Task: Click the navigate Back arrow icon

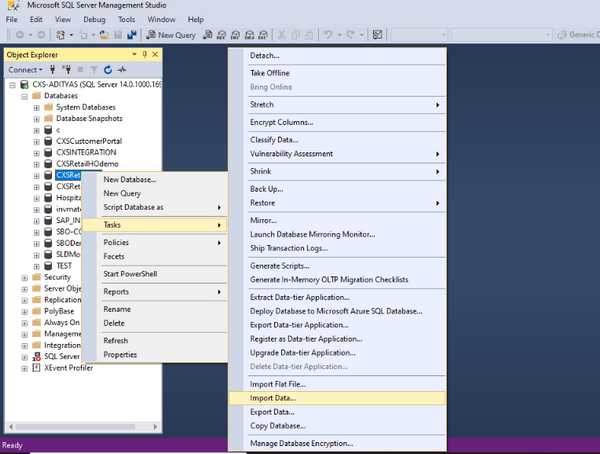Action: [20, 35]
